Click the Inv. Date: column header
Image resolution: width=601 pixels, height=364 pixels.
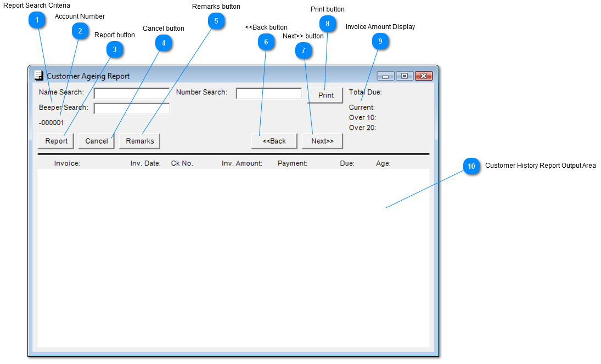(145, 163)
